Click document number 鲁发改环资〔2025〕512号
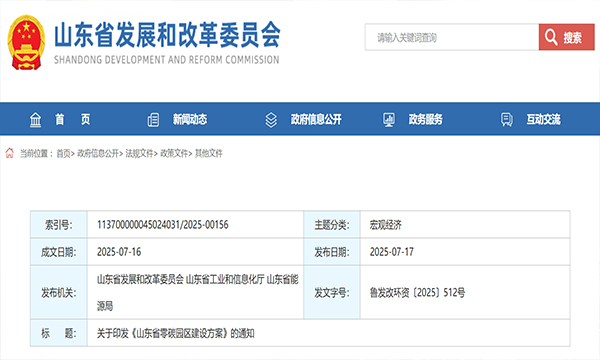The height and width of the screenshot is (360, 600). [x=417, y=293]
